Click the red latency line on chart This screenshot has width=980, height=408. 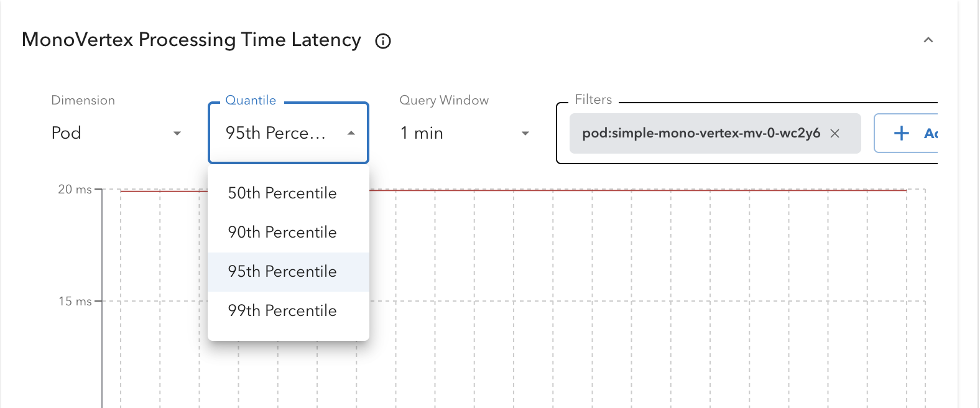(x=638, y=190)
